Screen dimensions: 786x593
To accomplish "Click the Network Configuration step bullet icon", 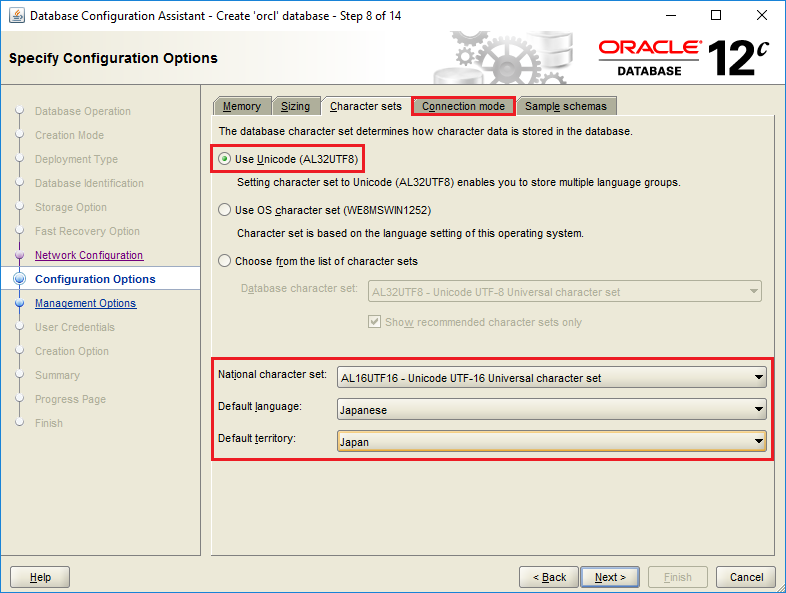I will coord(20,255).
